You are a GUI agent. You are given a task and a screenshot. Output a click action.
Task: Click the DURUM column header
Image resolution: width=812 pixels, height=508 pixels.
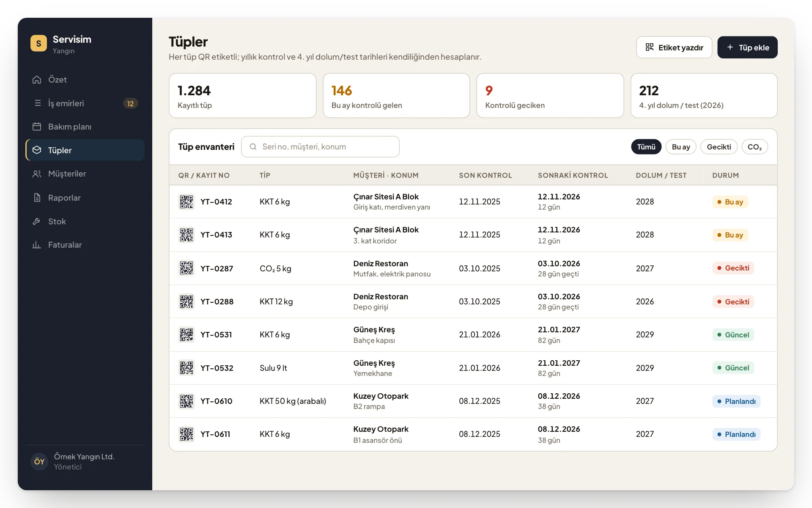726,175
